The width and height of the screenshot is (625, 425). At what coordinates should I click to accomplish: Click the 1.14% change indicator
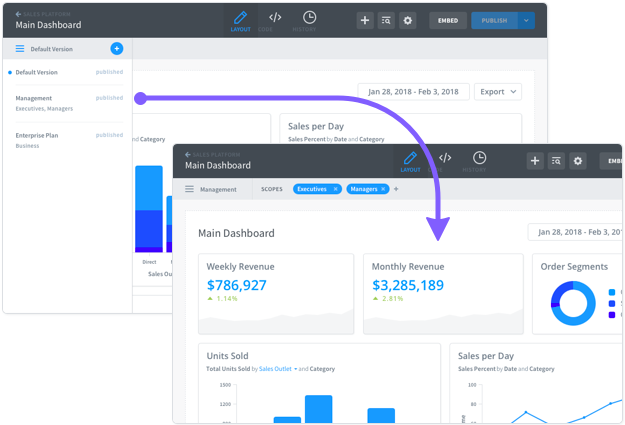(x=222, y=298)
